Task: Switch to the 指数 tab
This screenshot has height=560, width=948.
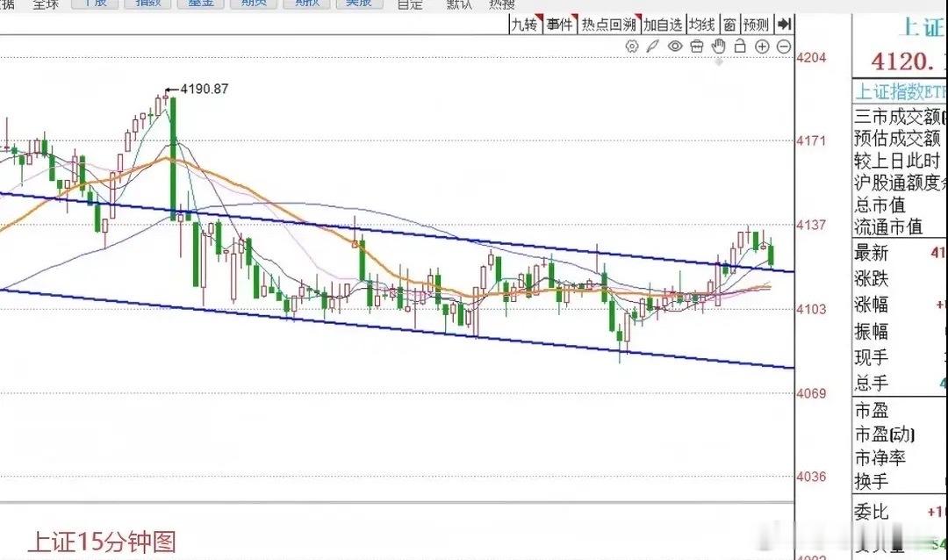Action: (x=147, y=3)
